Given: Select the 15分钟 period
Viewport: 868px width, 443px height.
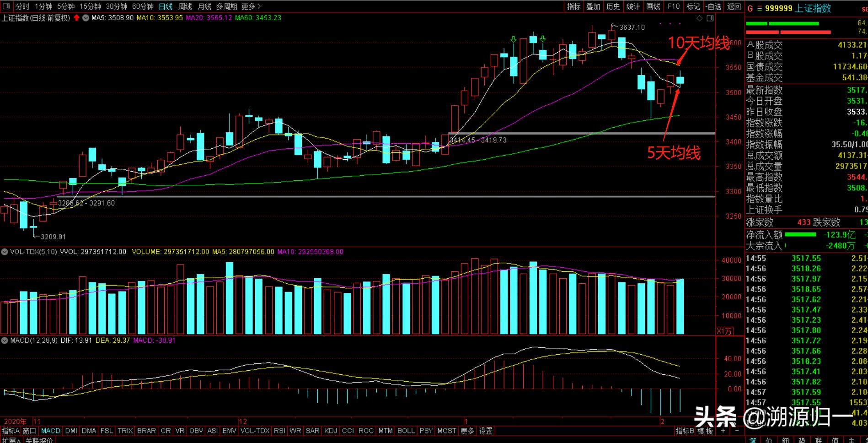Looking at the screenshot, I should [90, 6].
